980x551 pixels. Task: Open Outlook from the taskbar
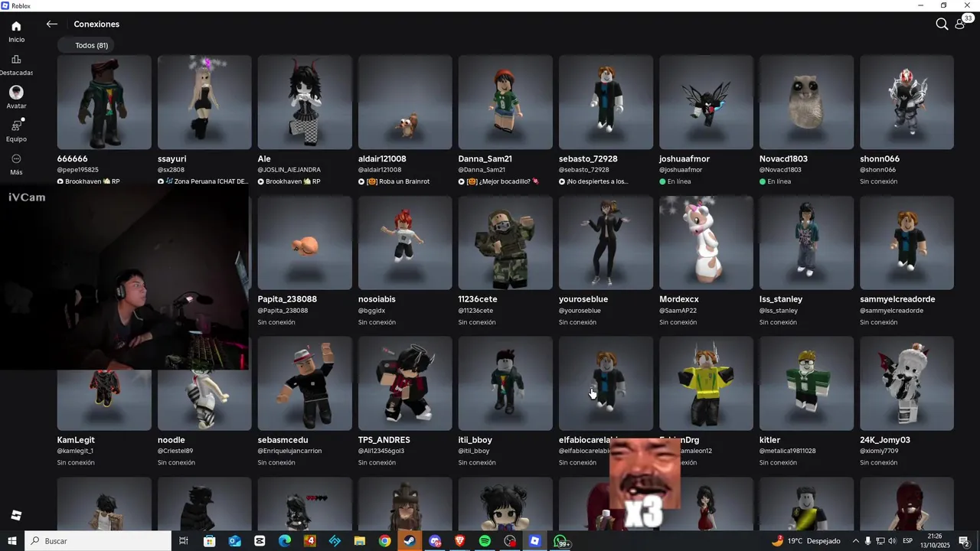[234, 541]
